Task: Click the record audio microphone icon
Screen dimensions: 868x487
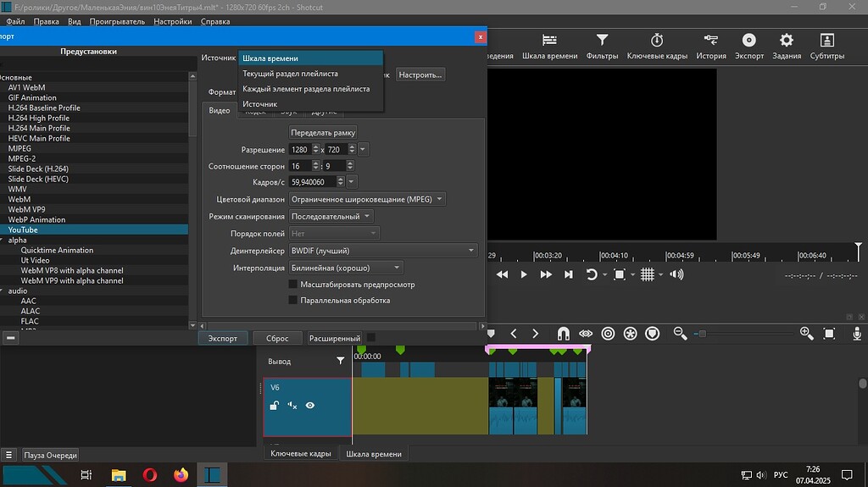Action: (x=857, y=334)
